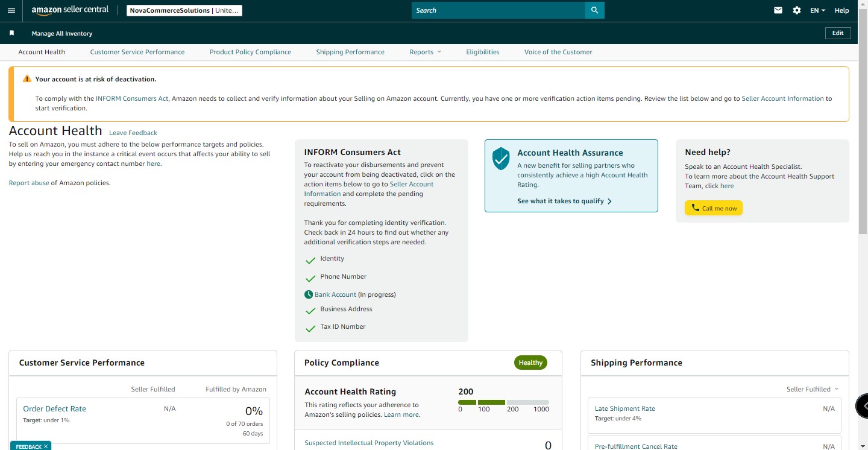The height and width of the screenshot is (450, 868).
Task: Open the Eligibilities tab
Action: click(483, 52)
